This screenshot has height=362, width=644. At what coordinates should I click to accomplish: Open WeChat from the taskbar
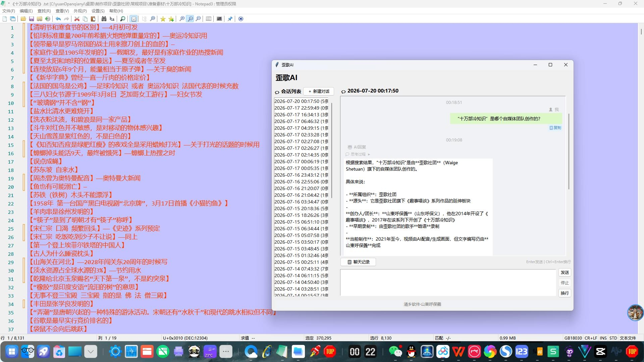click(395, 352)
